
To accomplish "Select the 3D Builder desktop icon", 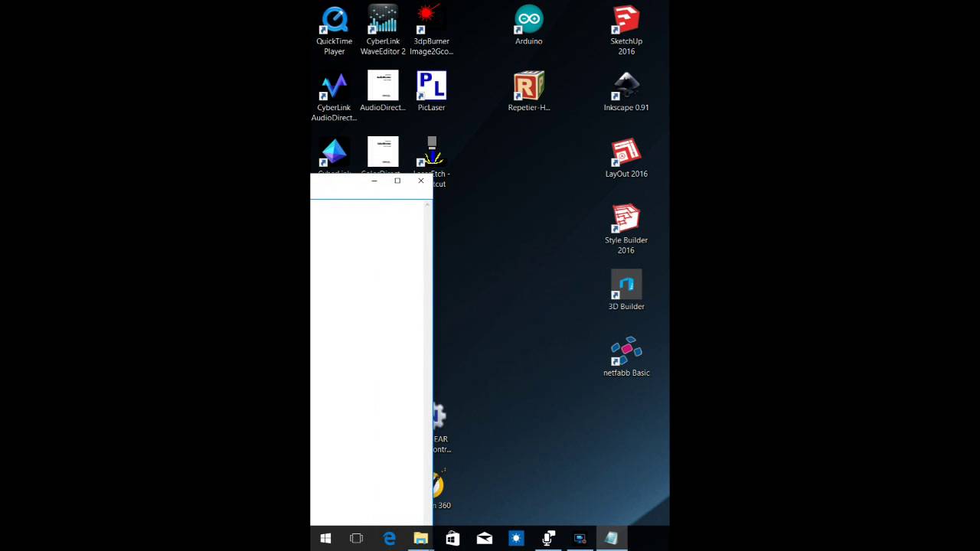I will pyautogui.click(x=626, y=291).
